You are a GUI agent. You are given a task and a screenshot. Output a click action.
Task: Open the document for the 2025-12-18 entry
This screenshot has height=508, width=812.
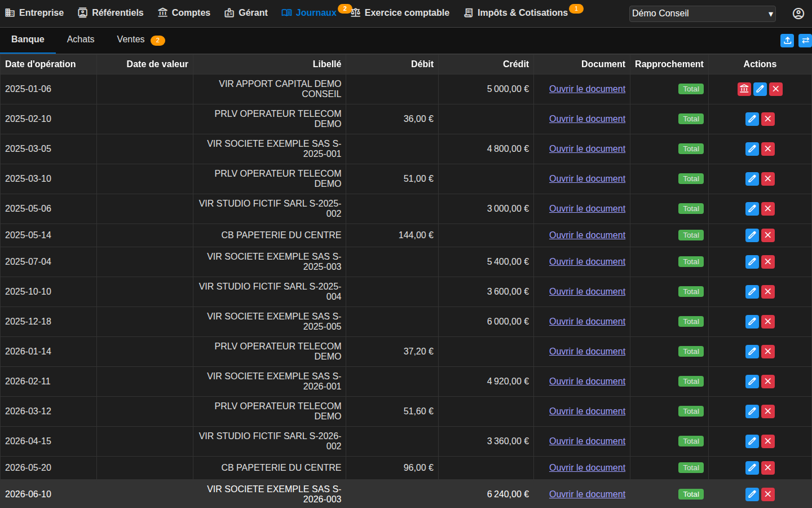[587, 322]
